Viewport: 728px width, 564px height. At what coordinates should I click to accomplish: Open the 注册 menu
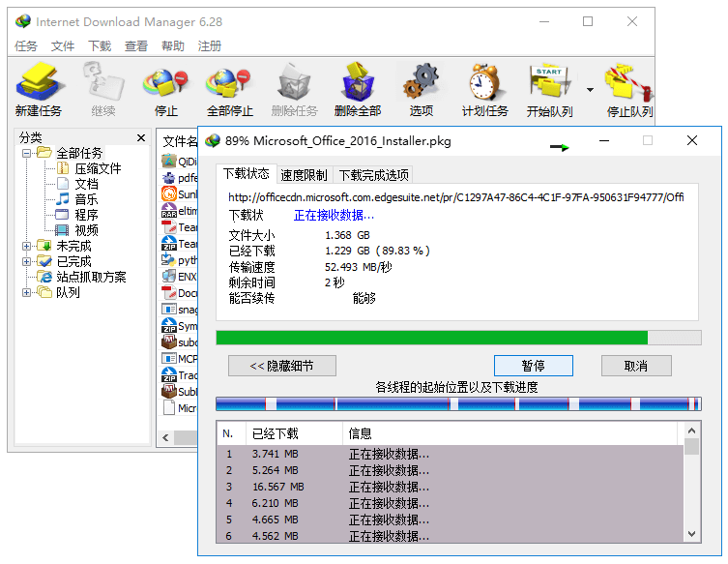coord(210,46)
